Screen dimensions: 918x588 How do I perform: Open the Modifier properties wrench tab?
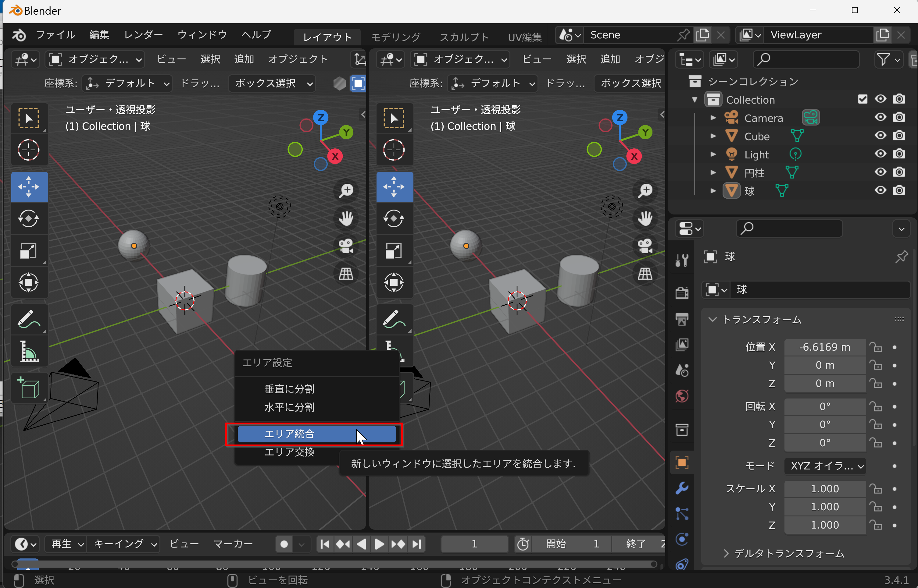682,488
